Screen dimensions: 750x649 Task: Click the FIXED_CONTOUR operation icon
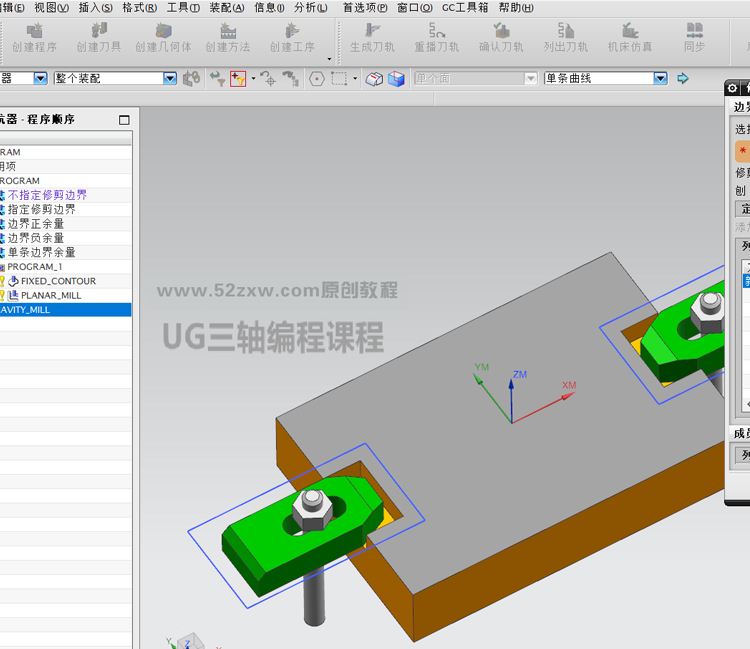(x=13, y=281)
